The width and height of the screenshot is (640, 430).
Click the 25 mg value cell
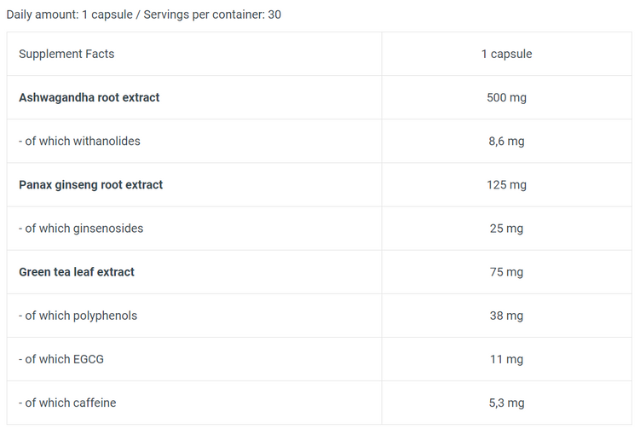pos(506,228)
